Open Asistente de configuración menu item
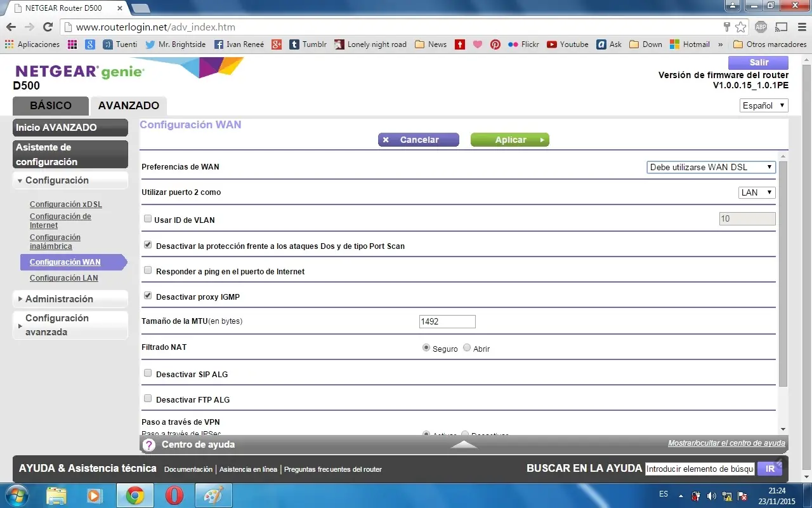This screenshot has width=812, height=508. (70, 154)
